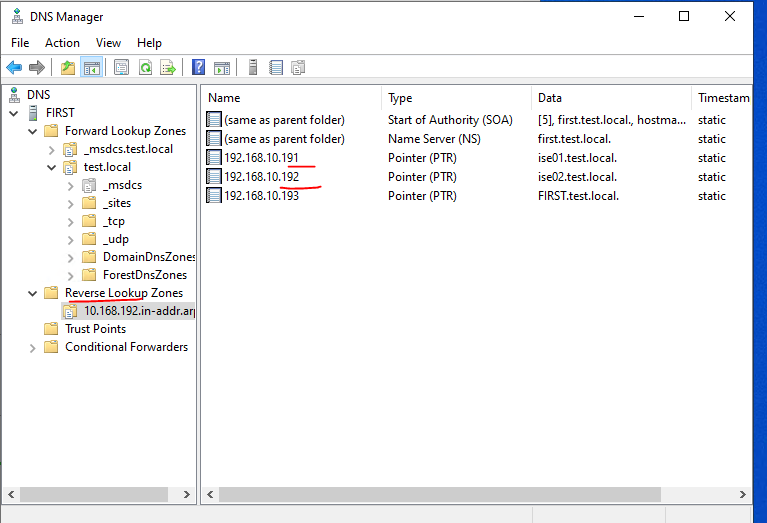Click the Trust Points folder icon
Screen dimensions: 767x523
click(51, 329)
